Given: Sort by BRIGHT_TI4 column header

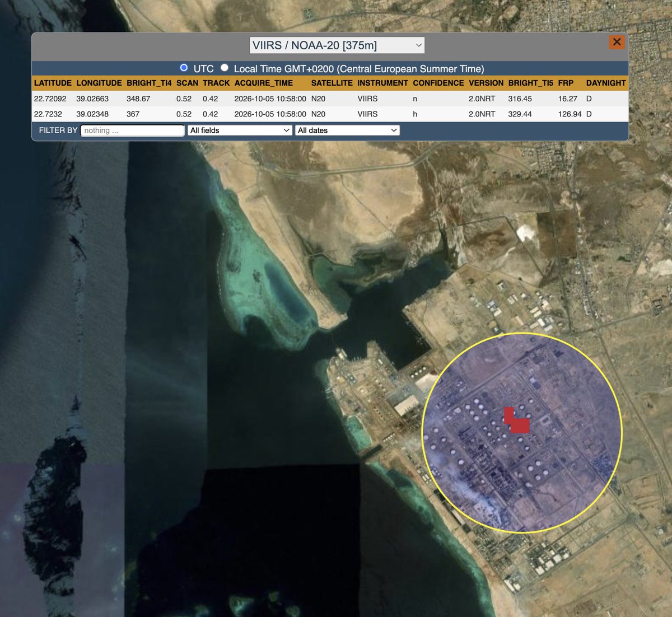Looking at the screenshot, I should [x=149, y=83].
